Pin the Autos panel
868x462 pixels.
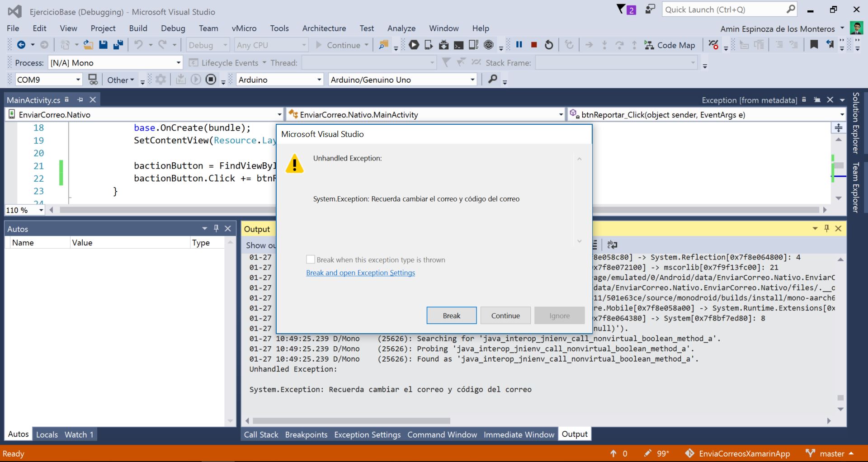tap(216, 228)
